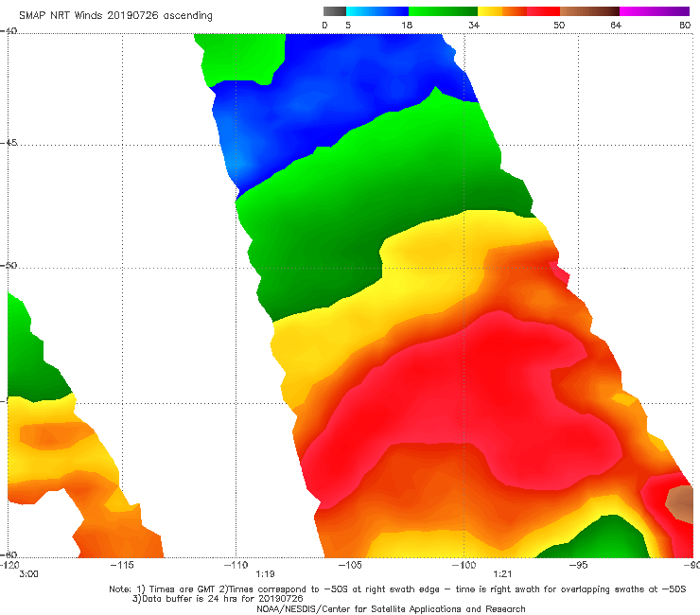Click the note text 'Times are GMT'
The width and height of the screenshot is (700, 615).
tap(182, 589)
